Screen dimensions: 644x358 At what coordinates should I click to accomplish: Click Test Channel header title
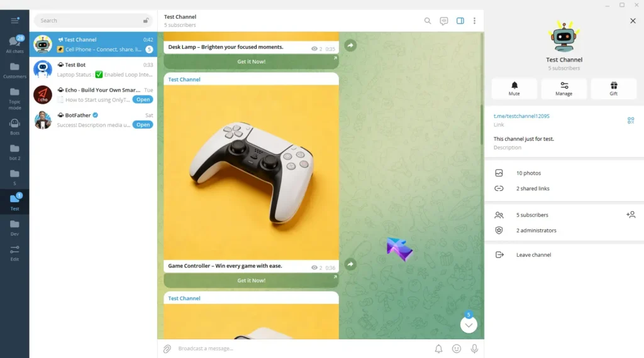click(180, 17)
